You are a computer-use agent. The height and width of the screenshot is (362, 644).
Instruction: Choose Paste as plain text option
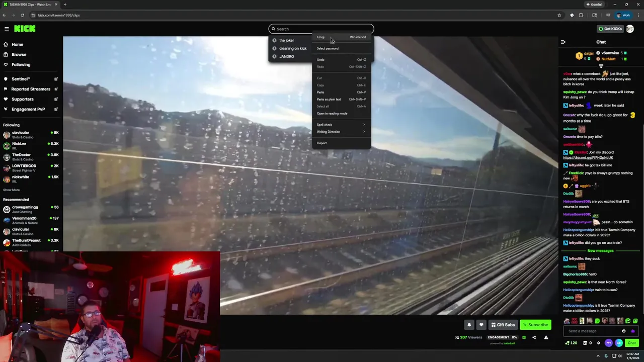click(341, 99)
